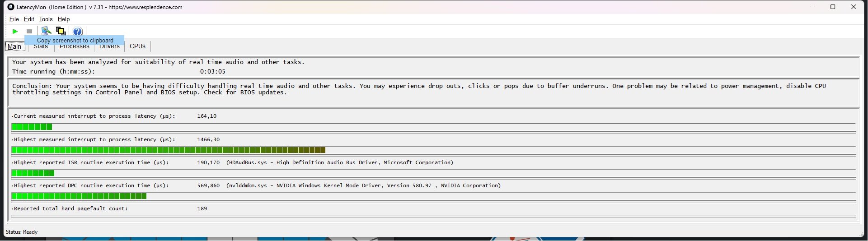Click the hard pagefault count value 189

pos(202,209)
